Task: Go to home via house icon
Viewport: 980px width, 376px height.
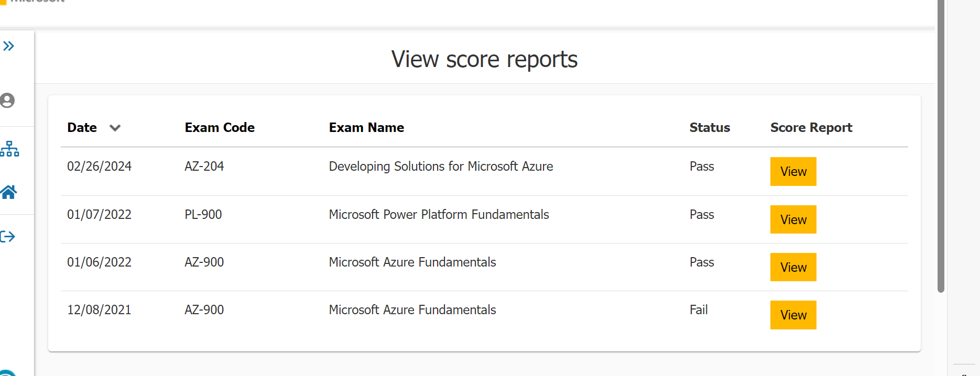Action: tap(8, 192)
